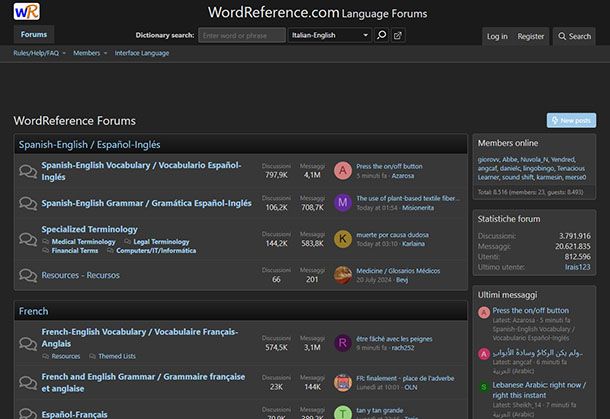Click the WordReference WR logo
Screen dimensions: 610x419
tap(26, 11)
